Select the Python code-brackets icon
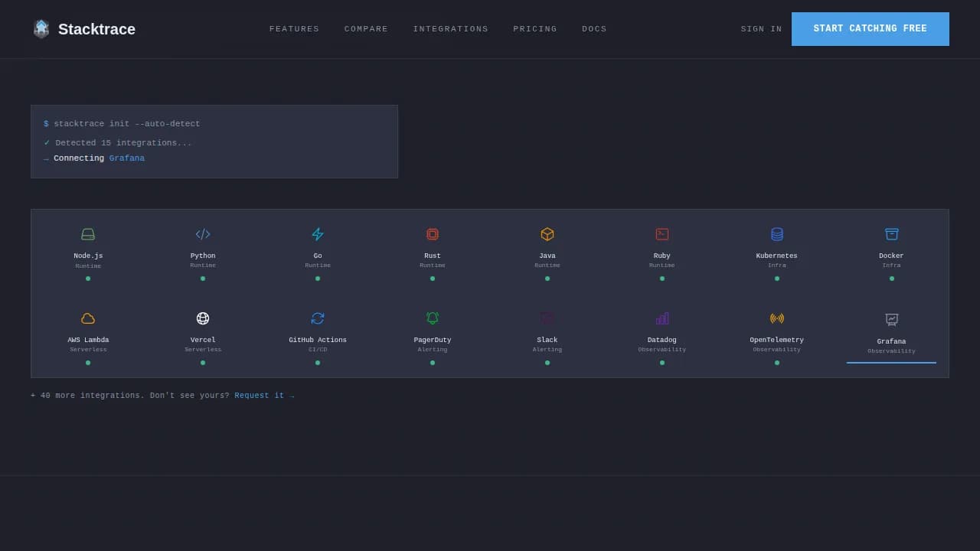Viewport: 980px width, 551px height. 203,234
